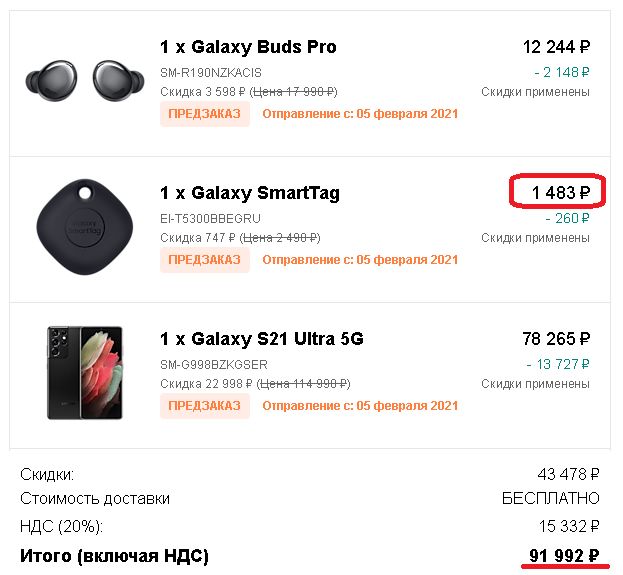Click the underlined total 91 992 ₽
Screen dimensions: 623x575
(x=564, y=555)
